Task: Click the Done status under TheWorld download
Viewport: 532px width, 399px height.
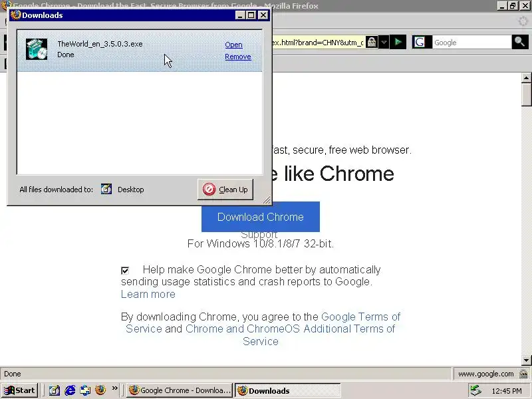Action: [x=65, y=55]
